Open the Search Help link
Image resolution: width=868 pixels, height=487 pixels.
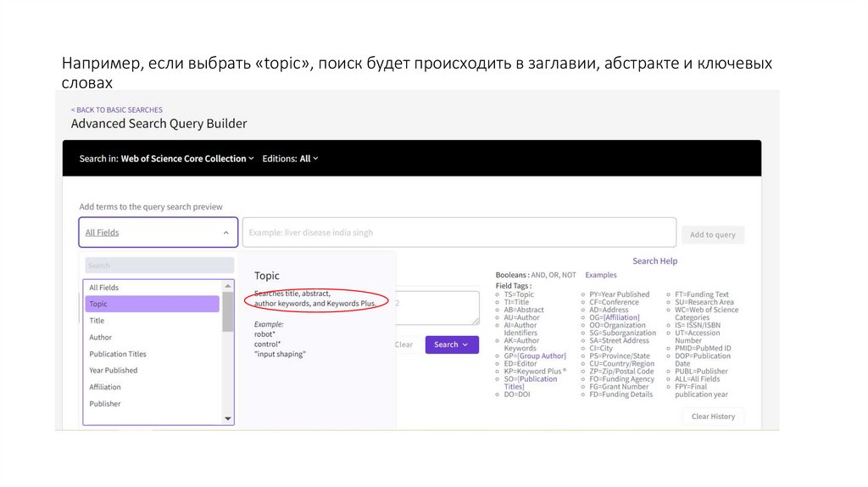pos(654,261)
